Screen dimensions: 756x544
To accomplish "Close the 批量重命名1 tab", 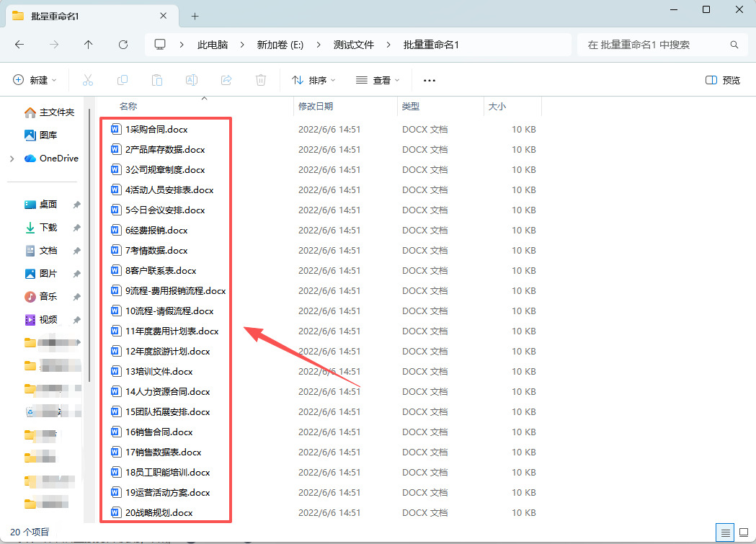I will pyautogui.click(x=164, y=16).
